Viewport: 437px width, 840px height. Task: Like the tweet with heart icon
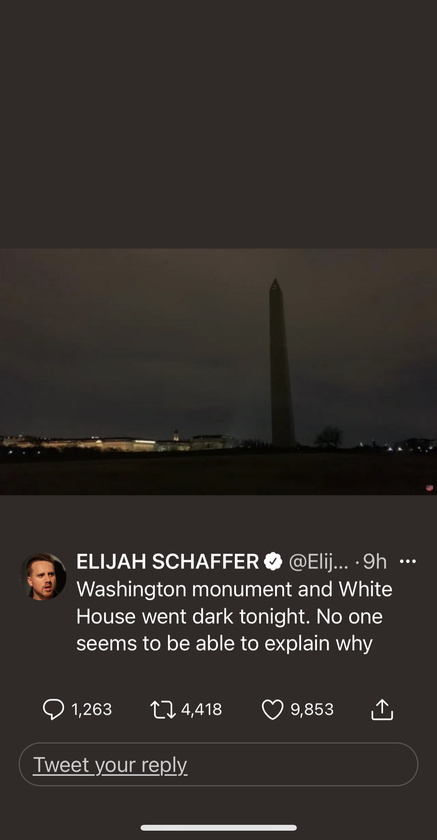(x=273, y=710)
